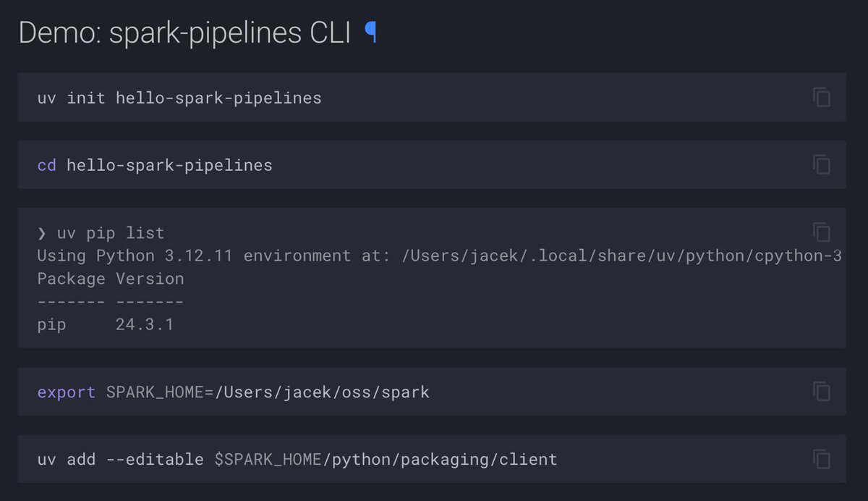Image resolution: width=868 pixels, height=501 pixels.
Task: Click the '❯ uv pip list' line
Action: [101, 233]
